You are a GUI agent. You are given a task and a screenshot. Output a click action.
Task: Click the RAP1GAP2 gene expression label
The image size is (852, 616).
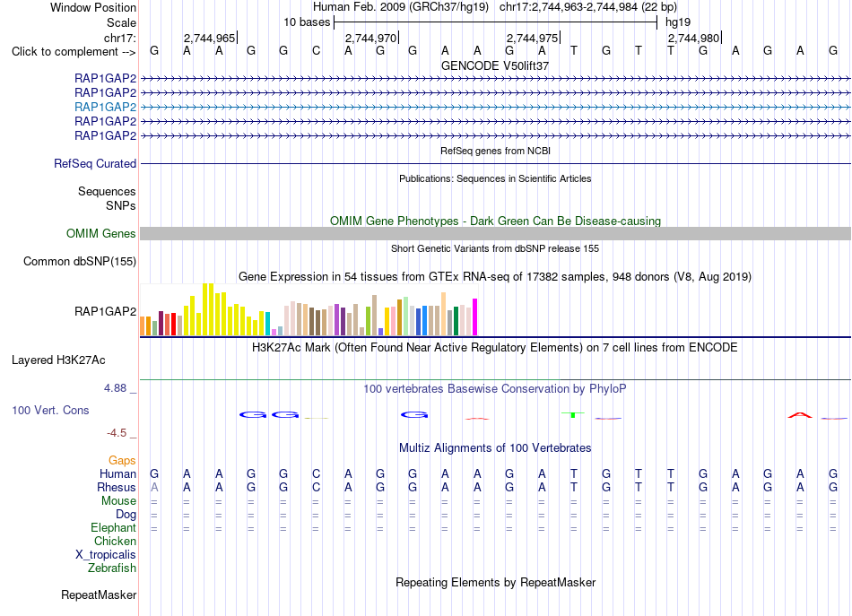(106, 311)
